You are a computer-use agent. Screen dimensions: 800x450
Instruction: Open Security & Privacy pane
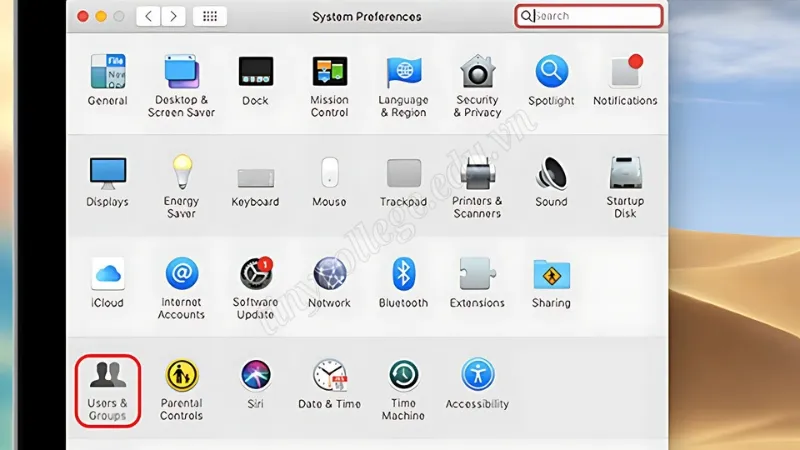pyautogui.click(x=477, y=86)
